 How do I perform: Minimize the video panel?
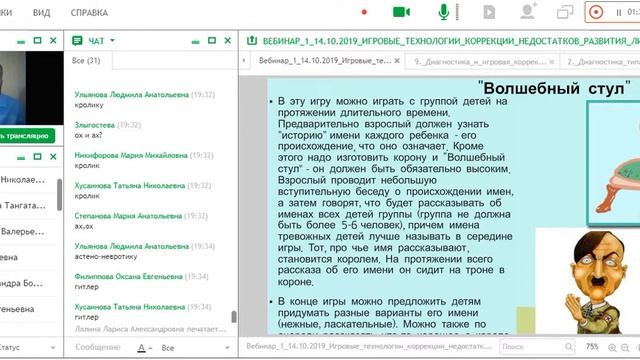click(21, 42)
